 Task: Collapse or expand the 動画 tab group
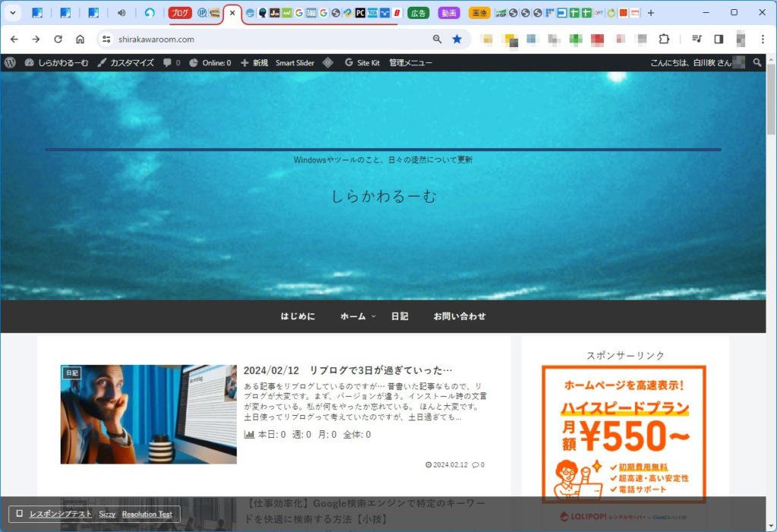(448, 13)
